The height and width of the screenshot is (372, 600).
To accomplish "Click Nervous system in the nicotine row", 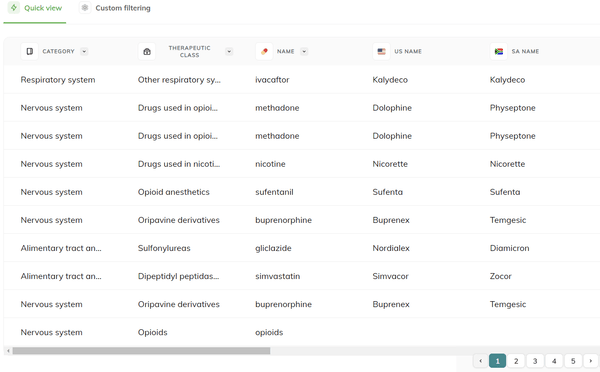I will pyautogui.click(x=51, y=164).
